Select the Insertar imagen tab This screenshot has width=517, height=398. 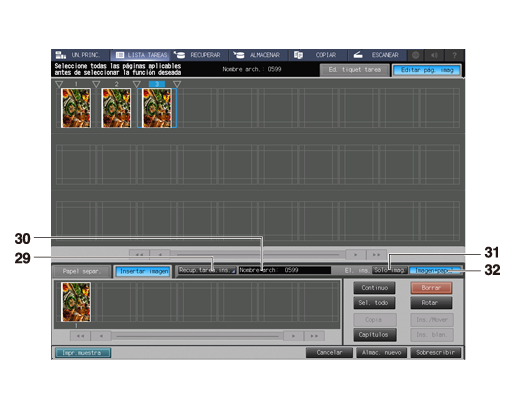(144, 271)
